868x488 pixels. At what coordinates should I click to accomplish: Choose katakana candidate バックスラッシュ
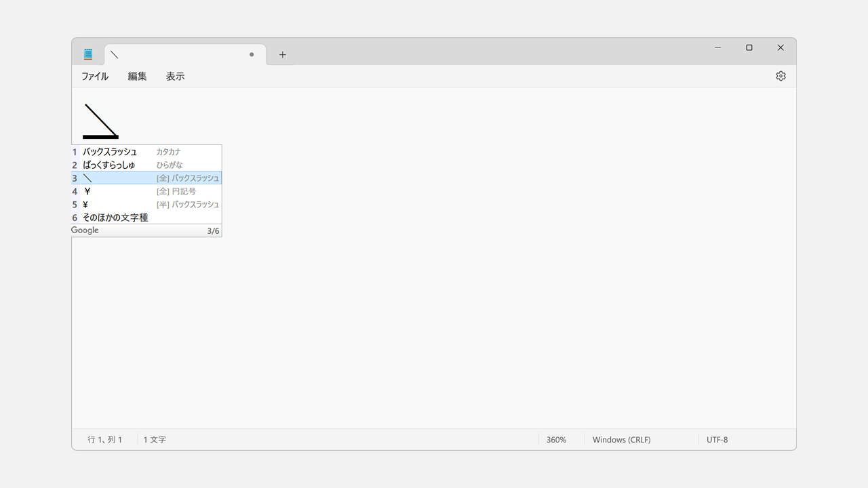point(110,152)
